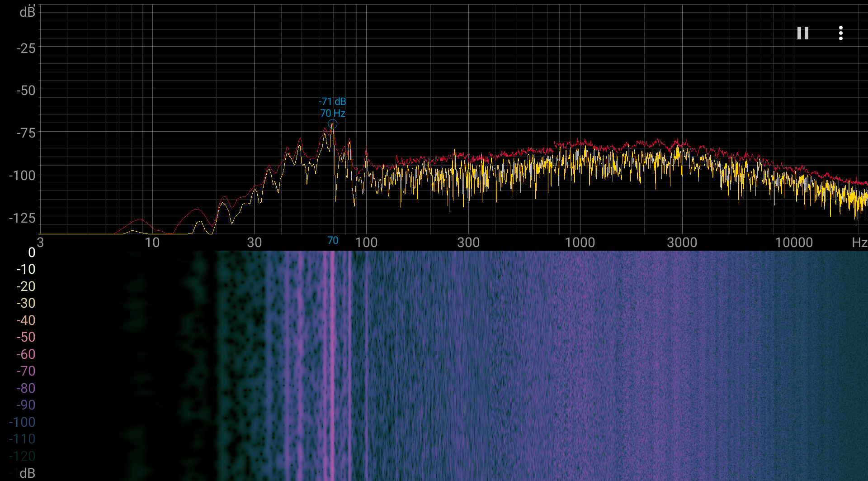Click the 300 label on frequency axis
This screenshot has height=481, width=868.
[x=468, y=243]
